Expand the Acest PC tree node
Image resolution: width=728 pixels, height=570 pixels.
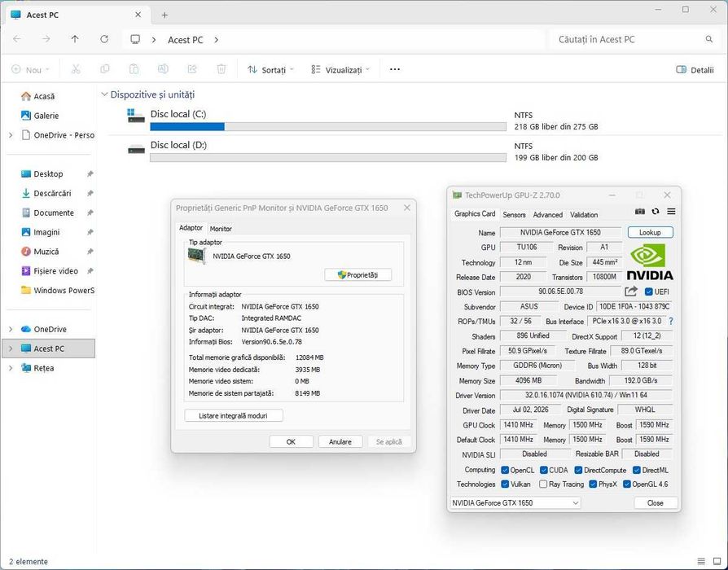11,349
